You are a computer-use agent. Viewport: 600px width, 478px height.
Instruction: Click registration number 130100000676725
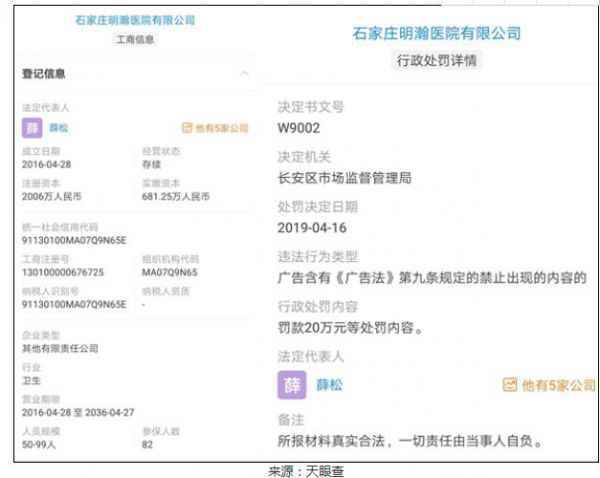[x=63, y=272]
